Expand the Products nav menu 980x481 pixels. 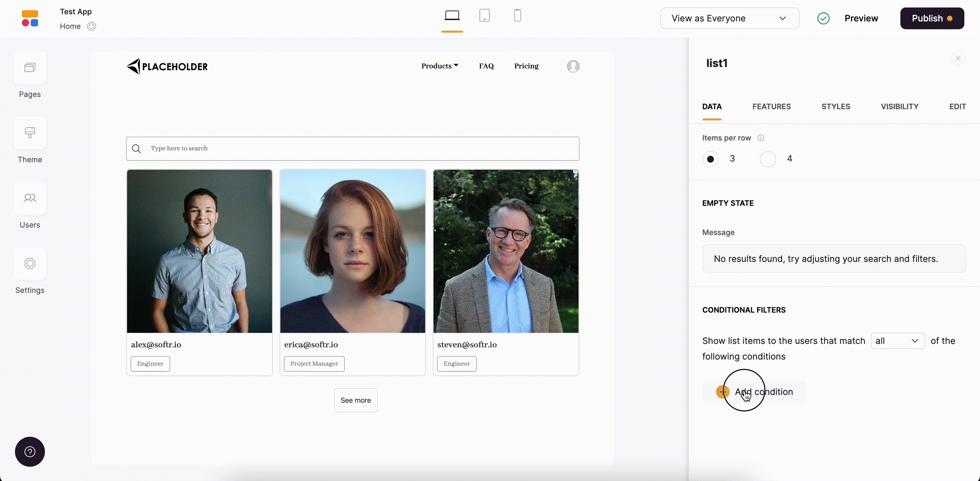click(439, 66)
